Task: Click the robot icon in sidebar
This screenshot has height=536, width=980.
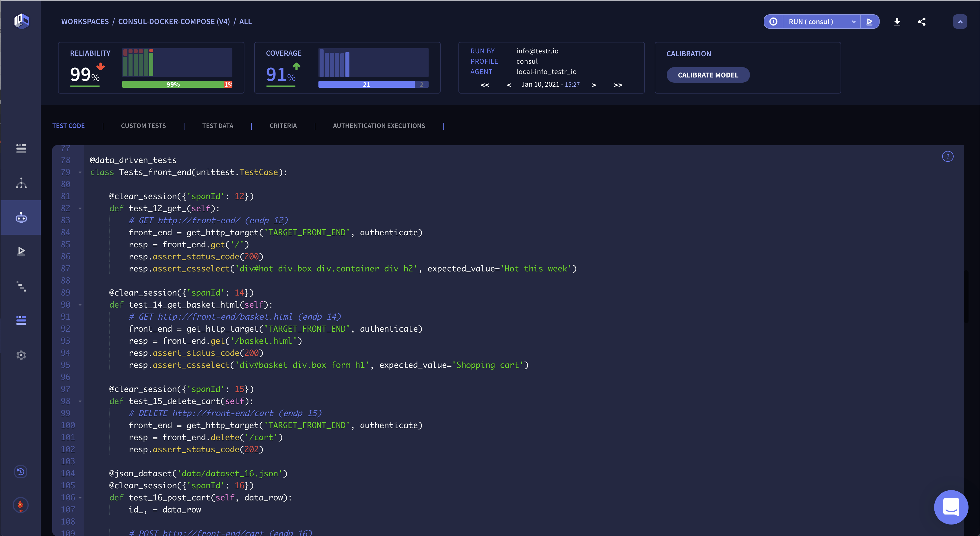Action: (x=21, y=217)
